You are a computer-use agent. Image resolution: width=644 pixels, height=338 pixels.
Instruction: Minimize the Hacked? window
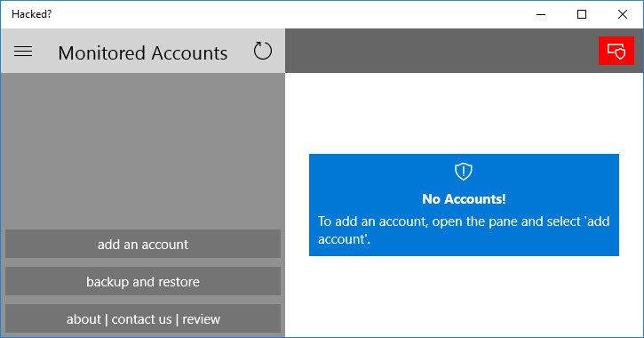click(541, 14)
